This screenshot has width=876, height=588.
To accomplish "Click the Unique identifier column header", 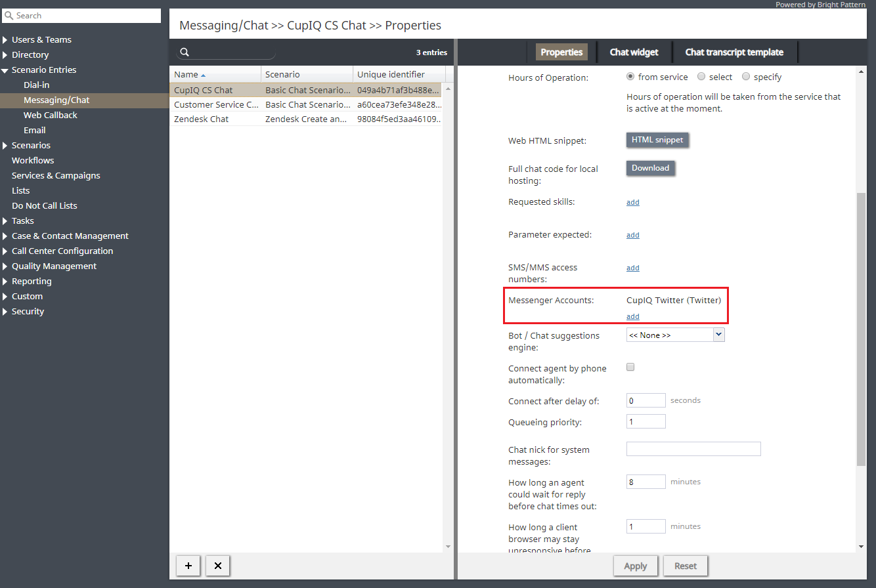I will [x=399, y=75].
